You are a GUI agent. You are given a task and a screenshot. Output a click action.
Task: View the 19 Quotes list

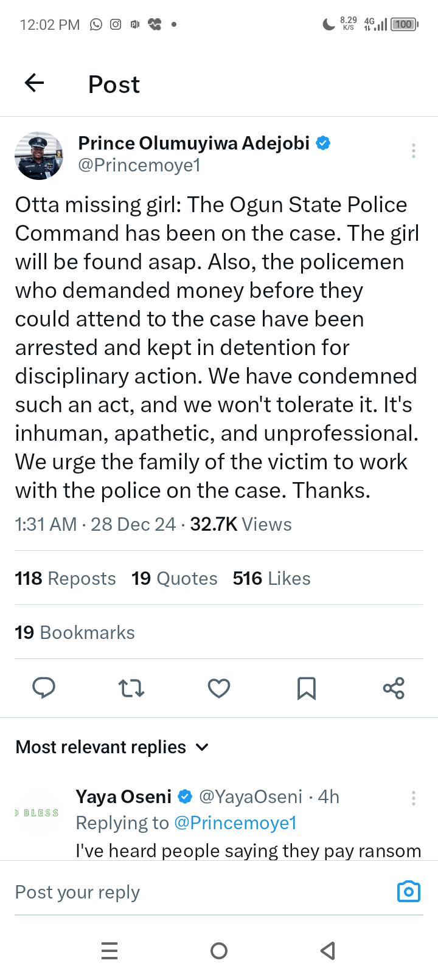(175, 578)
